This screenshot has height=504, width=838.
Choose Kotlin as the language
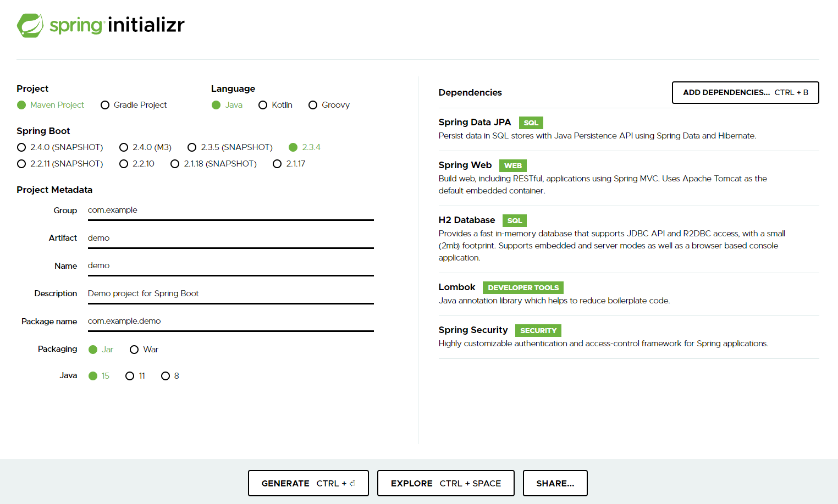click(275, 105)
